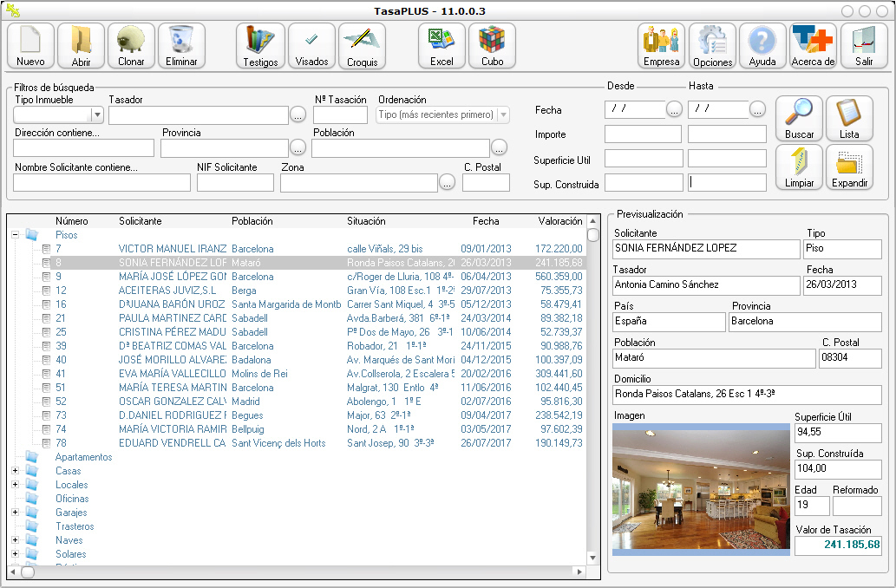Expand the Casas folder
This screenshot has height=588, width=896.
[x=15, y=471]
